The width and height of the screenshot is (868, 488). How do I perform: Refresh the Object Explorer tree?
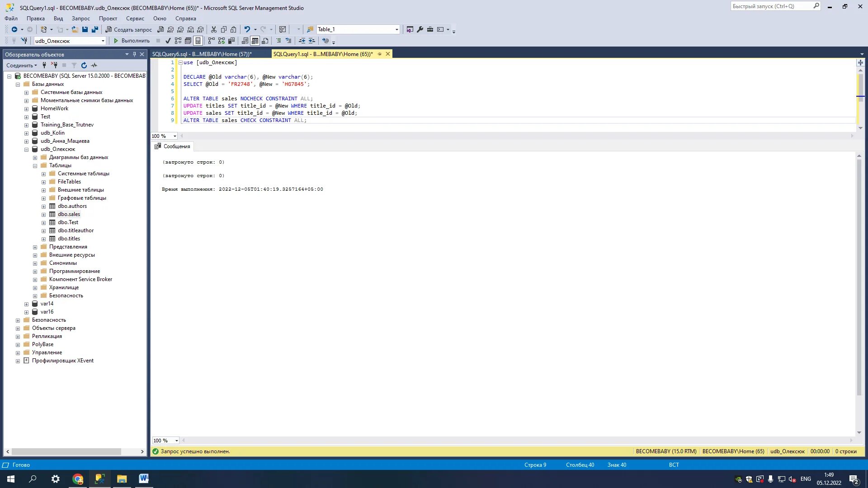(x=84, y=66)
